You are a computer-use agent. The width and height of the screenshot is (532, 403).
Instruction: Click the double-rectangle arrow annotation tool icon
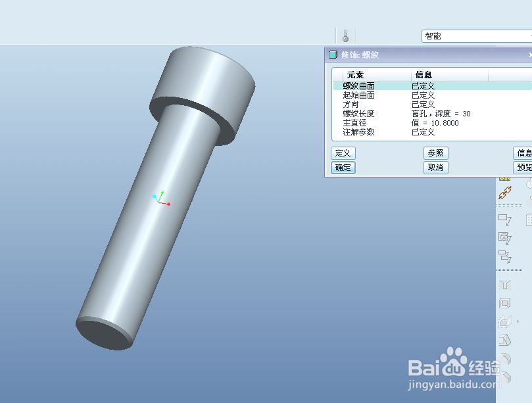[x=505, y=256]
